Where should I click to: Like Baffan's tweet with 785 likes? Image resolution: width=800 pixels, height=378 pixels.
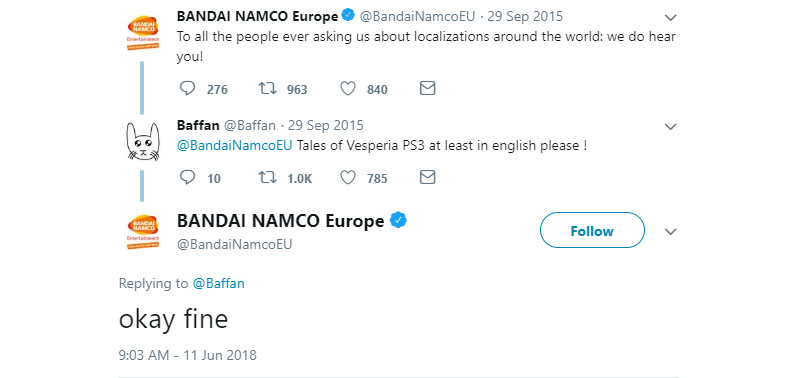348,178
